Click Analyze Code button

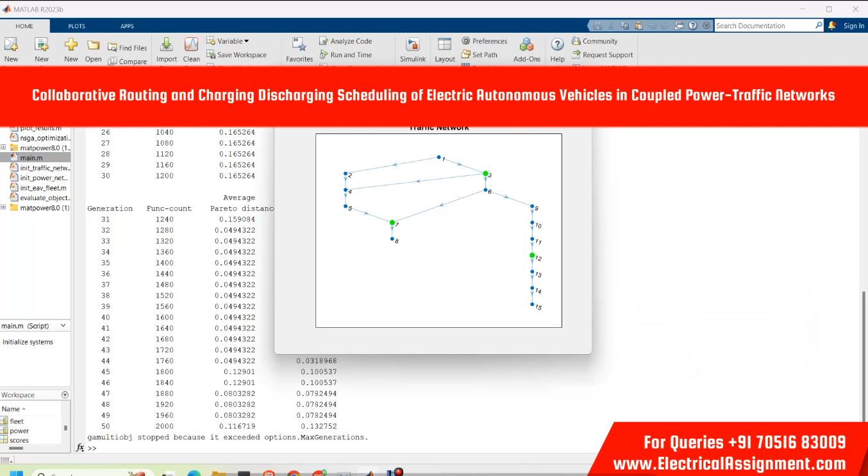pyautogui.click(x=346, y=41)
